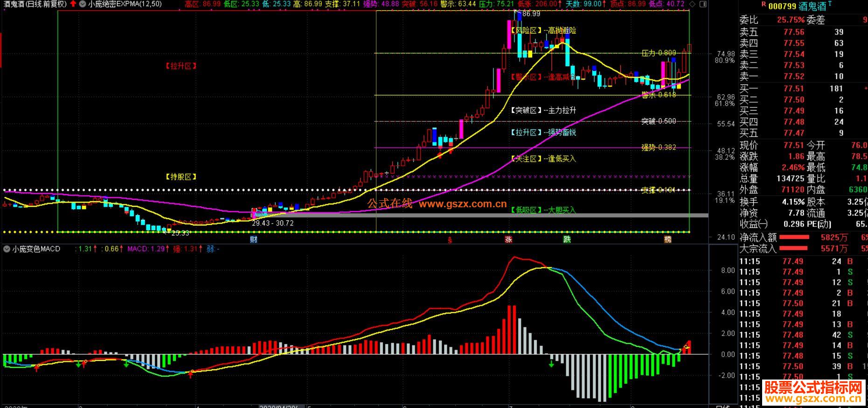
Task: Open the 小庞绝密EXPMA indicator dropdown
Action: click(x=83, y=4)
